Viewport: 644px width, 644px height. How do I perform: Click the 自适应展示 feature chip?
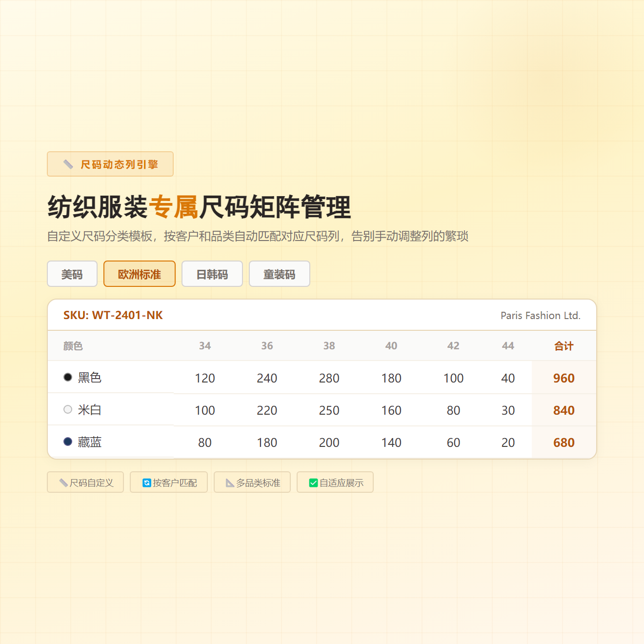click(335, 483)
